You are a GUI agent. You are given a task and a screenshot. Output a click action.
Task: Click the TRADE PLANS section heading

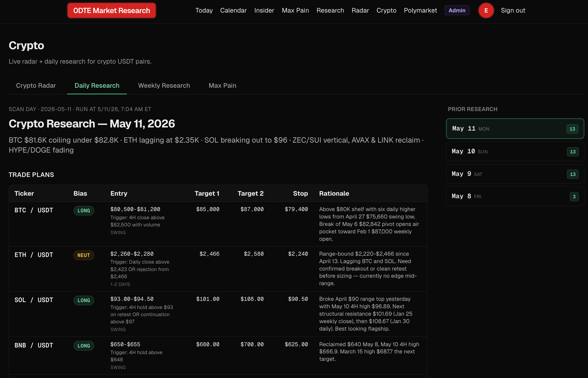31,175
